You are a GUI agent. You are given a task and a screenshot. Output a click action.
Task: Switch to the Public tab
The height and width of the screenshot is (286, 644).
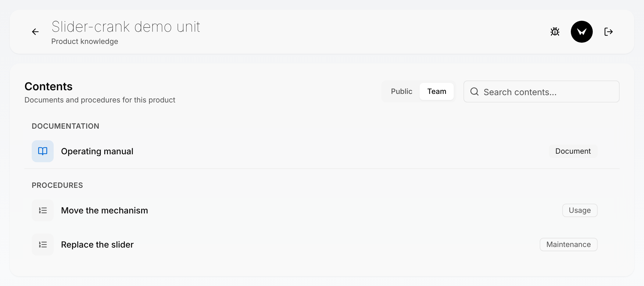[x=402, y=91]
